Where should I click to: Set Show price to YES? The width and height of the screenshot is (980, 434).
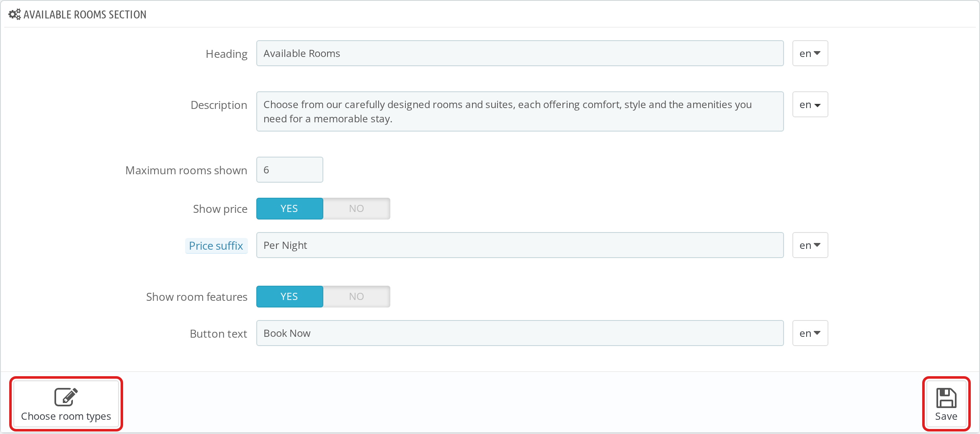coord(289,209)
